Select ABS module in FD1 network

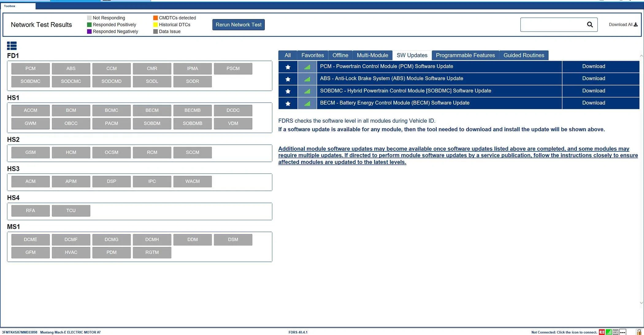point(71,68)
